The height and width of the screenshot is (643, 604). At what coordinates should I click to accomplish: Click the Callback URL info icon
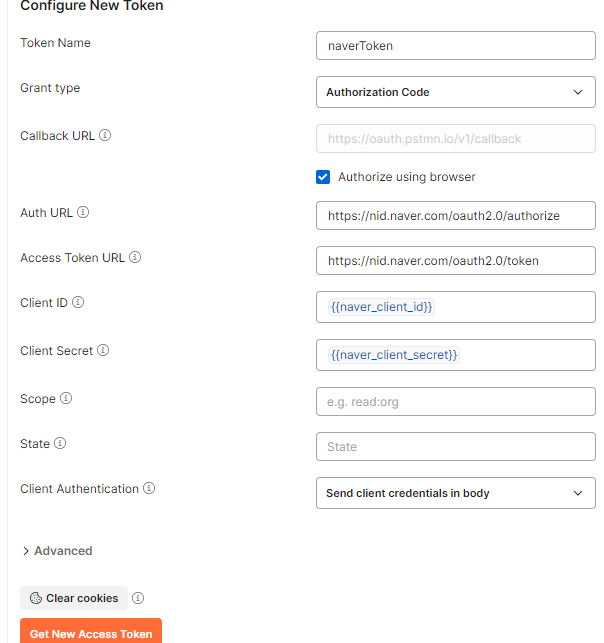click(x=105, y=135)
